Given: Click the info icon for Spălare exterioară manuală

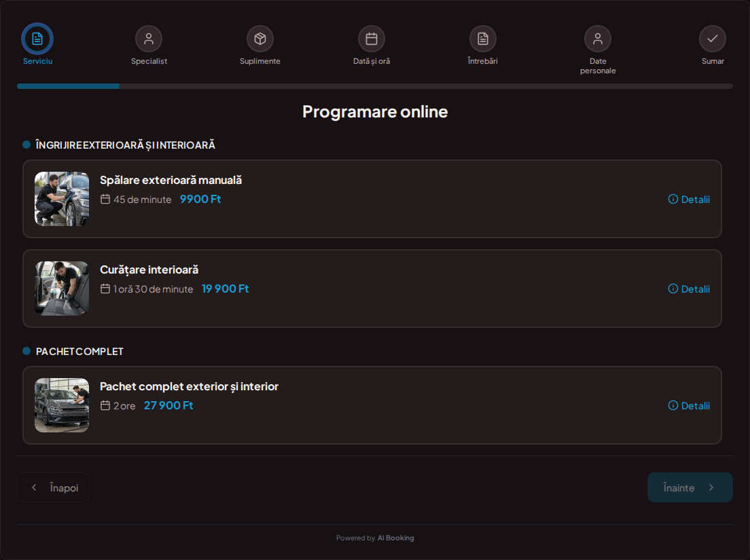Looking at the screenshot, I should point(673,200).
